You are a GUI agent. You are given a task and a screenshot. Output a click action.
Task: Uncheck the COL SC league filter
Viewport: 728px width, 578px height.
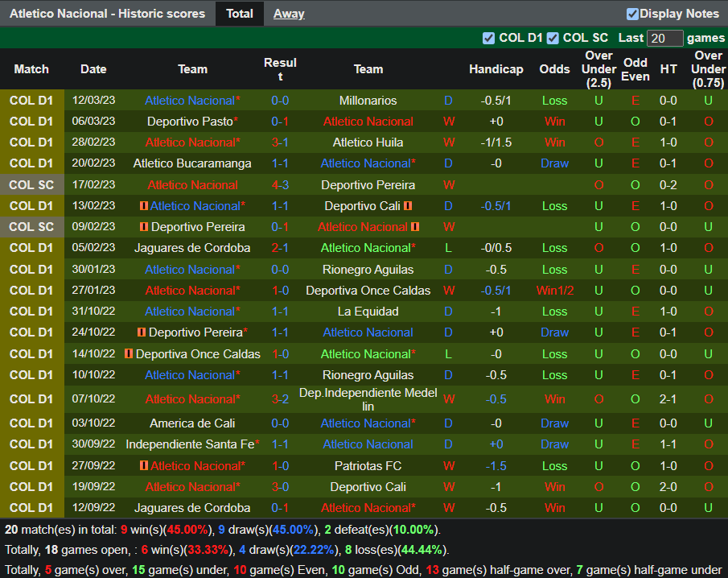point(553,38)
